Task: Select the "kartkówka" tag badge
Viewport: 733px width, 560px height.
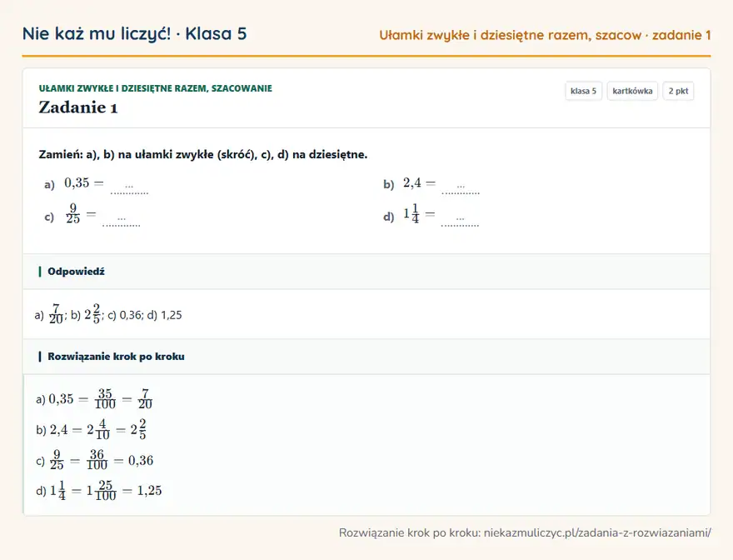Action: (632, 91)
